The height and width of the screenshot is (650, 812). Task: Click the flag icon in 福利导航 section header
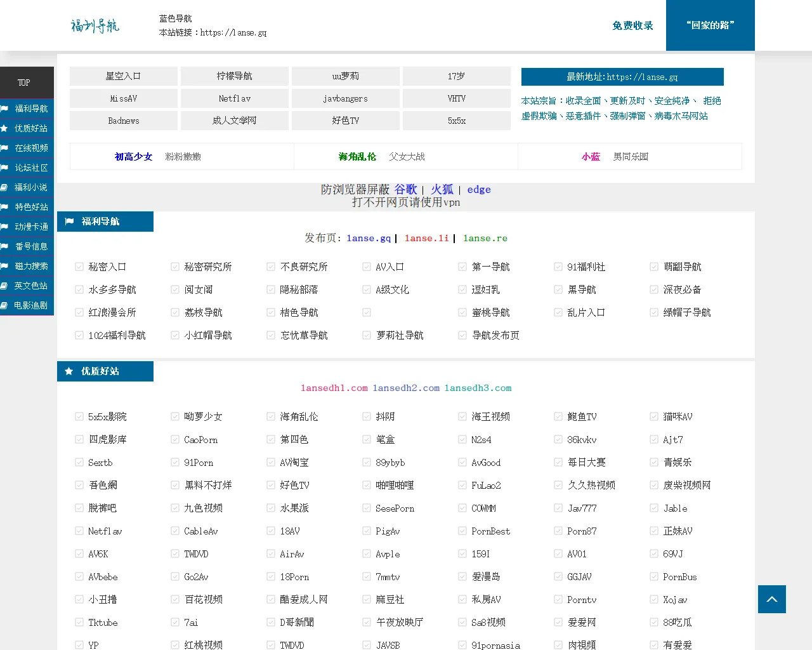(x=69, y=222)
